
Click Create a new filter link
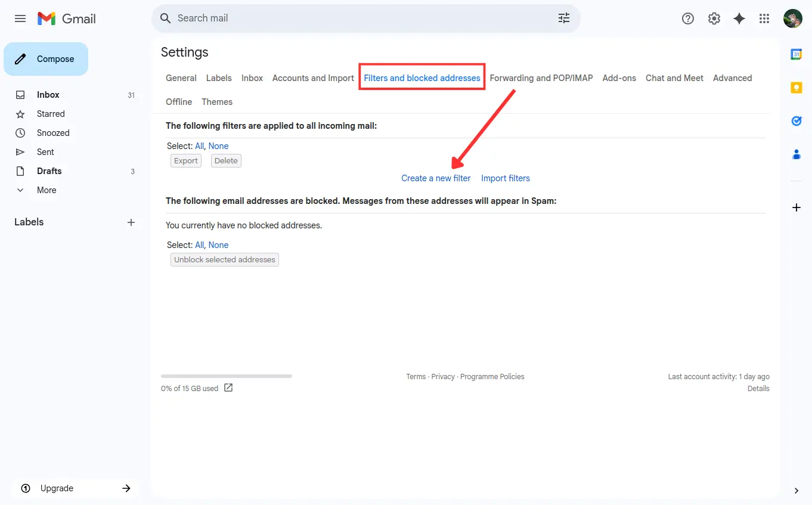(x=436, y=178)
